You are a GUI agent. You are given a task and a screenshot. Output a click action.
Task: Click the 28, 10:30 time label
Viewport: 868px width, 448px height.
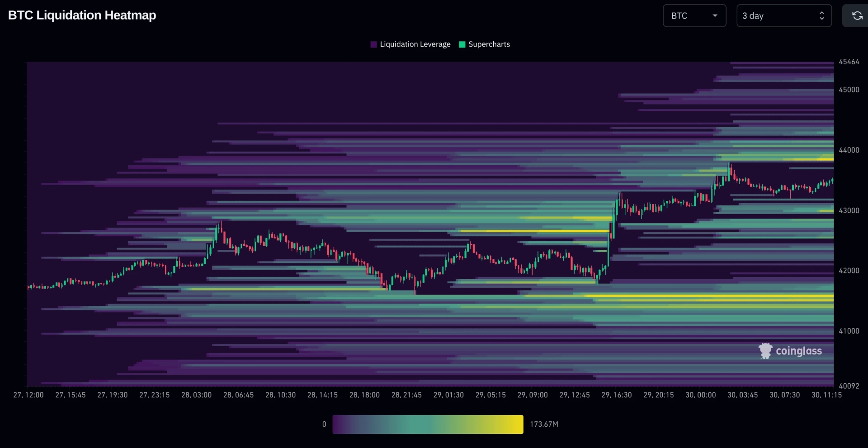click(281, 395)
